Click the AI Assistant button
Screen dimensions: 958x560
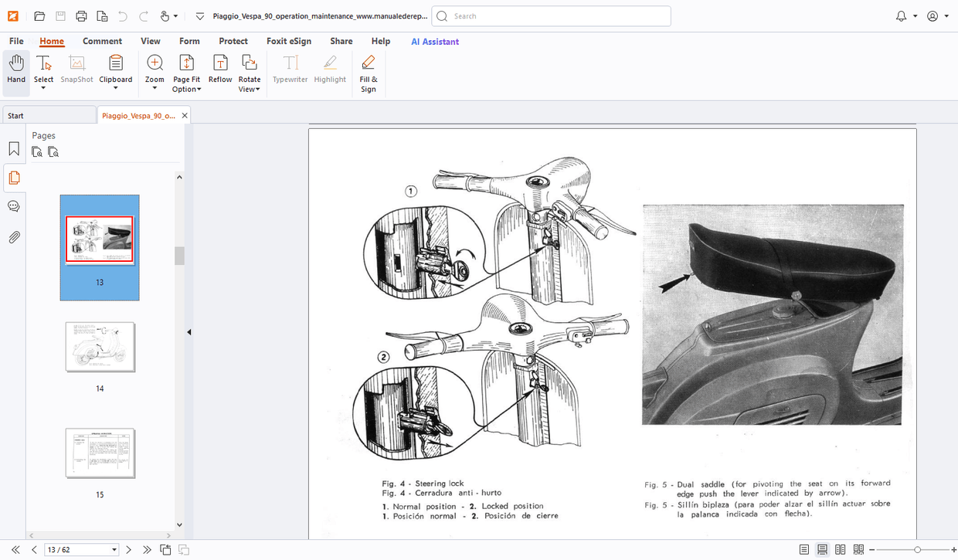pos(435,41)
